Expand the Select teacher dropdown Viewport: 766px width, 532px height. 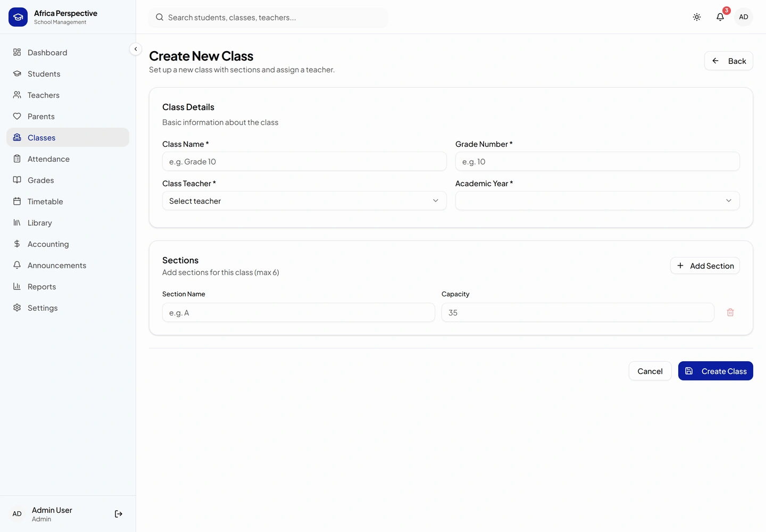(x=304, y=201)
